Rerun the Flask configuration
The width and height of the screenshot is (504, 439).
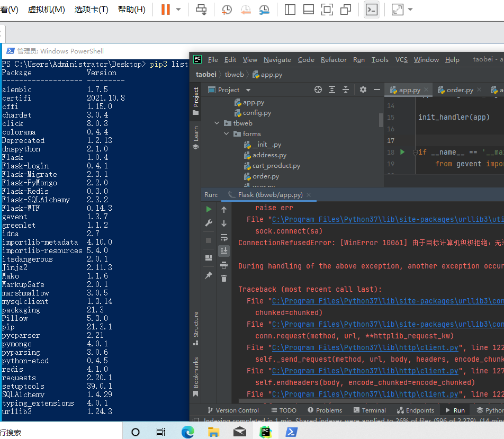[x=209, y=209]
